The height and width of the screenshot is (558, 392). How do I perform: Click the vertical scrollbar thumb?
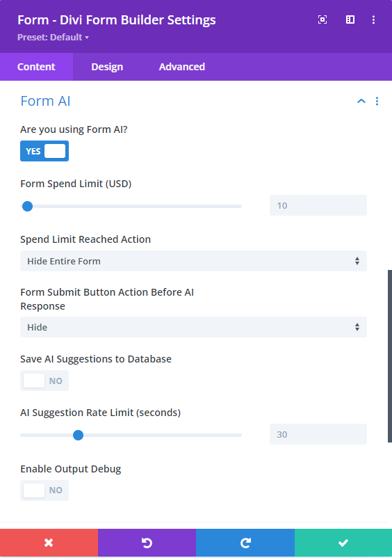389,356
